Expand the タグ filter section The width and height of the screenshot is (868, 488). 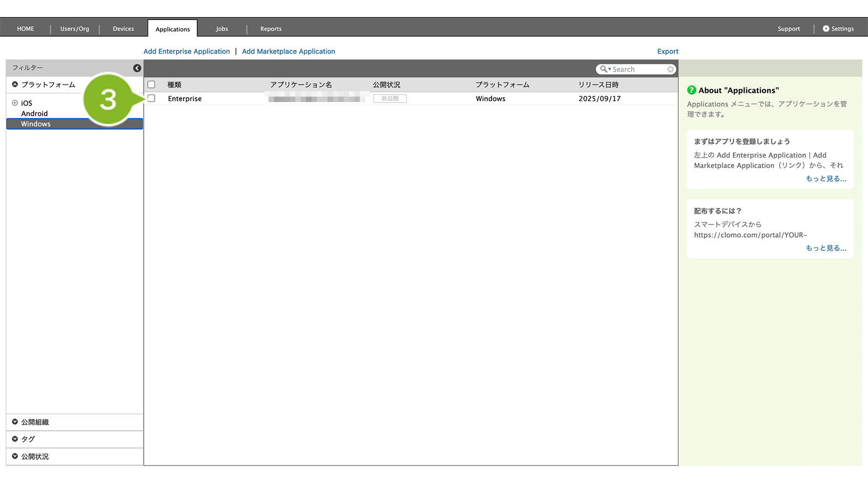coord(15,439)
